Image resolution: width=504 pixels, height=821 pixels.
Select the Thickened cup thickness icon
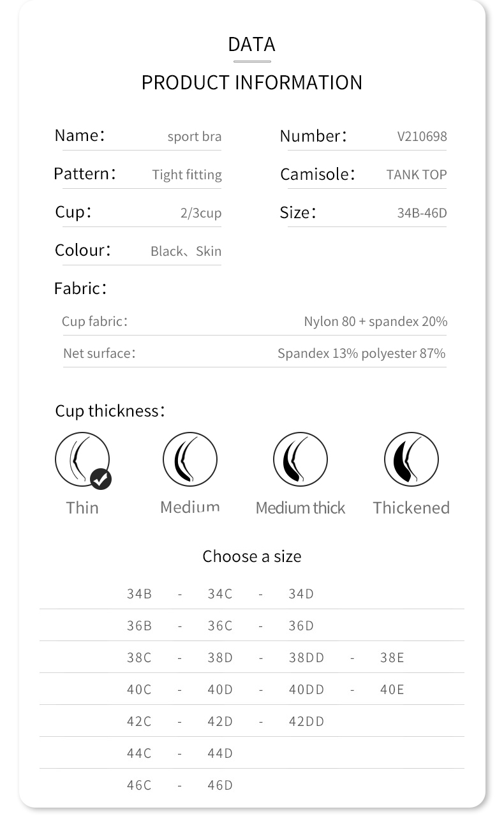tap(411, 459)
